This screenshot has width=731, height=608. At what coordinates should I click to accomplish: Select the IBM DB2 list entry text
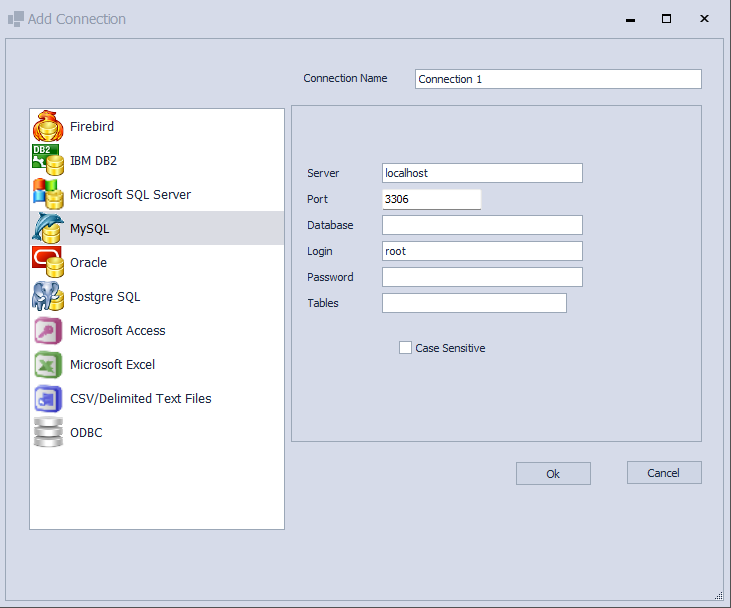point(93,160)
